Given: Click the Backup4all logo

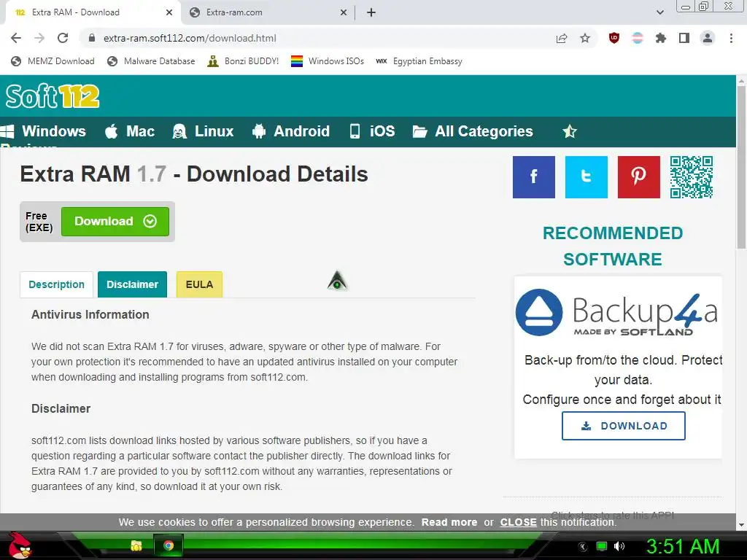Looking at the screenshot, I should [x=616, y=312].
